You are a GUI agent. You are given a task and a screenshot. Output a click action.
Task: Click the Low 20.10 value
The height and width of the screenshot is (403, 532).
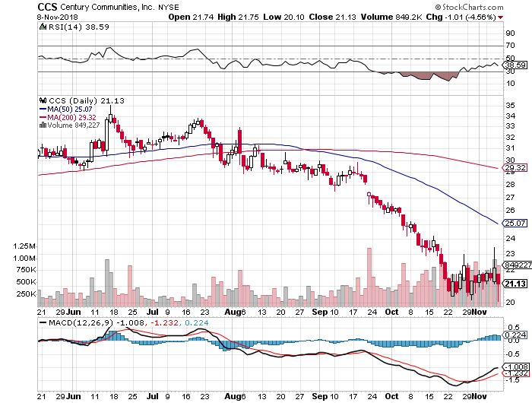pyautogui.click(x=283, y=17)
